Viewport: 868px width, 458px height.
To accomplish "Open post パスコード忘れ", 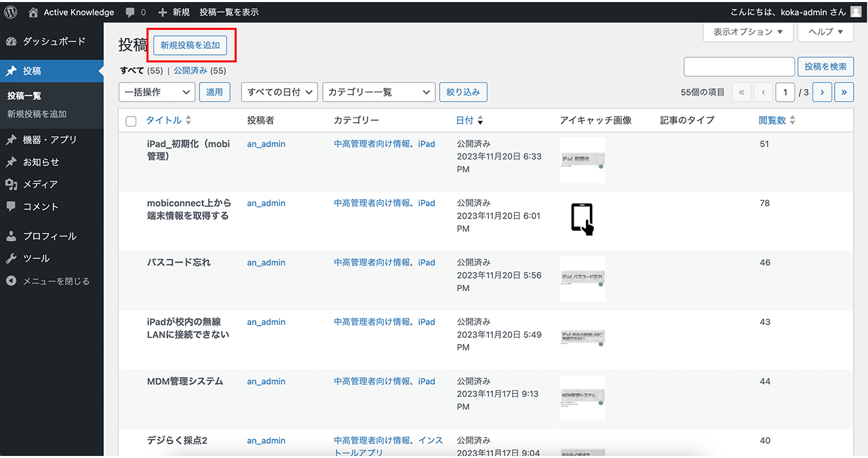I will [178, 263].
